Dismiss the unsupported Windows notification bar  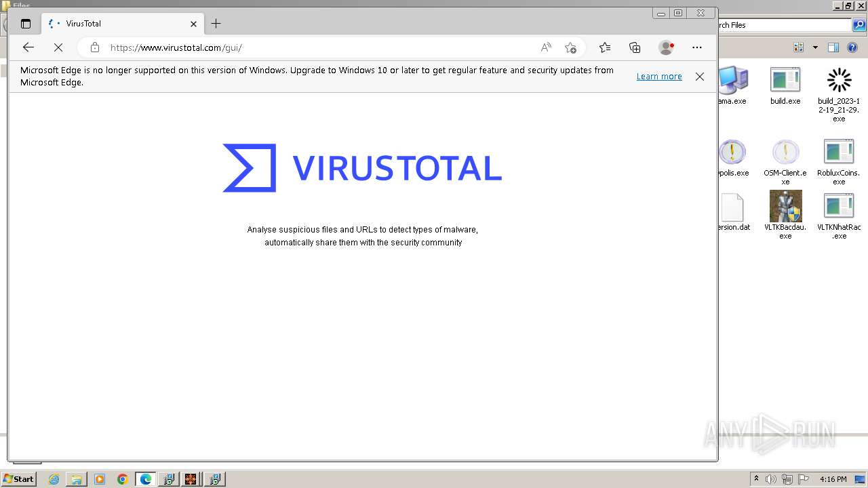point(700,77)
